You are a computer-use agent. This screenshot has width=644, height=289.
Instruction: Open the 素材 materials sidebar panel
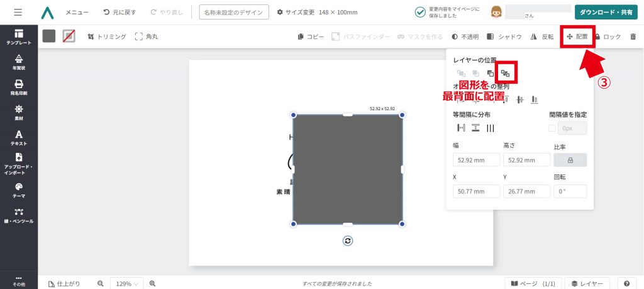pos(19,113)
